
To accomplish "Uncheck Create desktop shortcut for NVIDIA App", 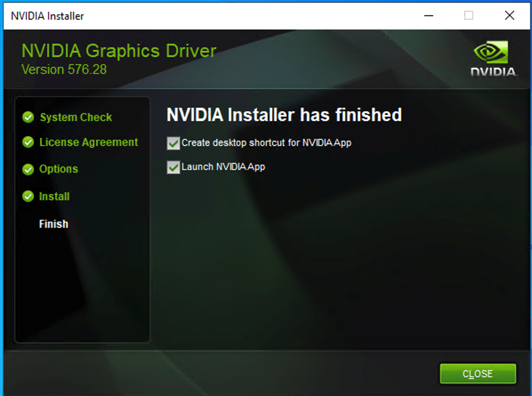I will (x=173, y=143).
